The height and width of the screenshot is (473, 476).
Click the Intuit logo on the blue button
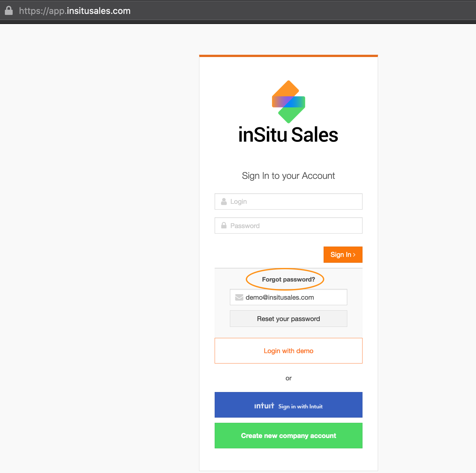tap(264, 406)
